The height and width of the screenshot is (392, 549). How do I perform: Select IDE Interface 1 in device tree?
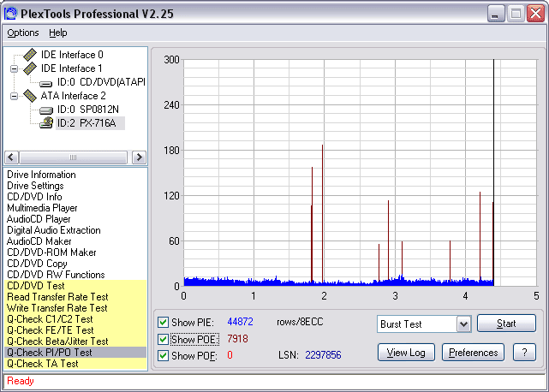pyautogui.click(x=71, y=68)
